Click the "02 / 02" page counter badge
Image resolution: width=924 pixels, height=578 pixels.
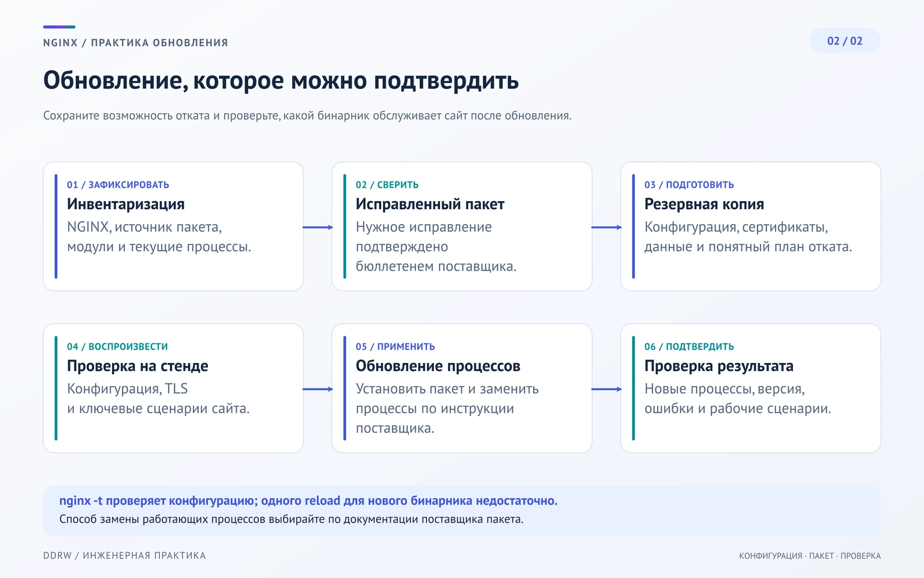pyautogui.click(x=845, y=41)
